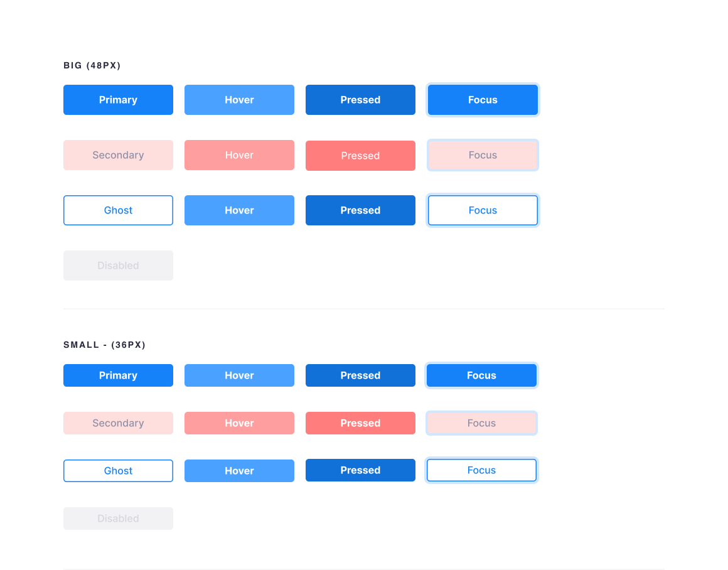Click the small Disabled button
Screen dimensions: 728x570
(118, 518)
